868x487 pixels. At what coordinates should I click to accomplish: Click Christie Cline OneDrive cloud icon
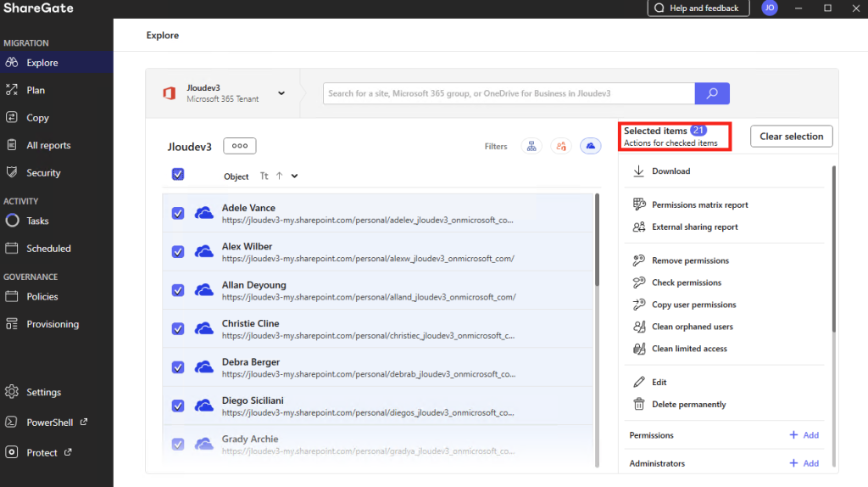tap(203, 328)
